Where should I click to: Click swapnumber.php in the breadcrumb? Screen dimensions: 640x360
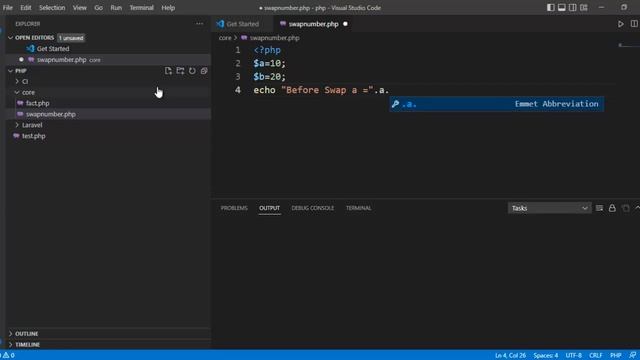coord(274,38)
